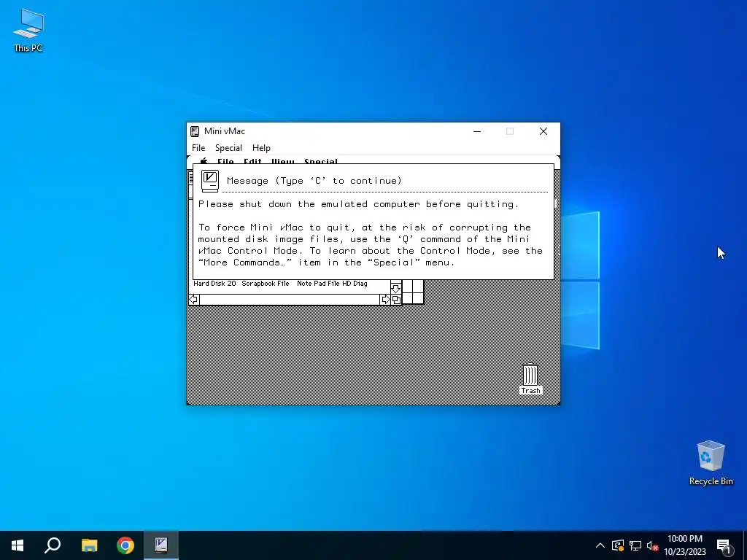Open the notification center icon

724,545
